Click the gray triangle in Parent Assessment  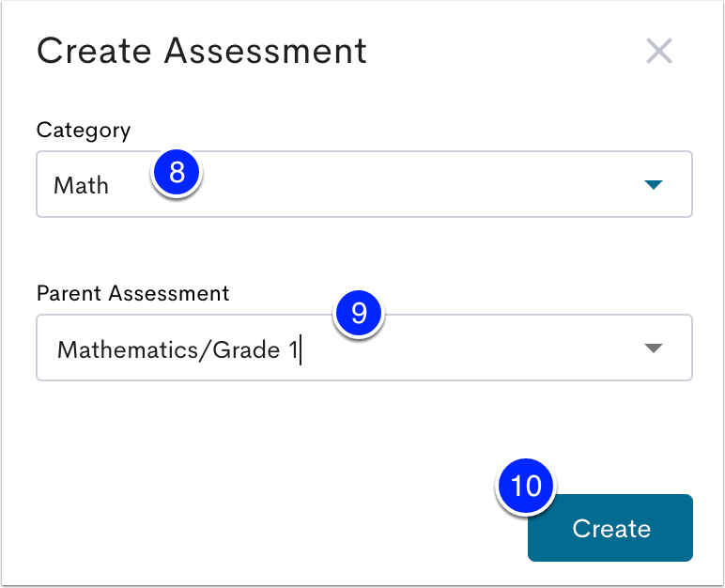pos(654,348)
